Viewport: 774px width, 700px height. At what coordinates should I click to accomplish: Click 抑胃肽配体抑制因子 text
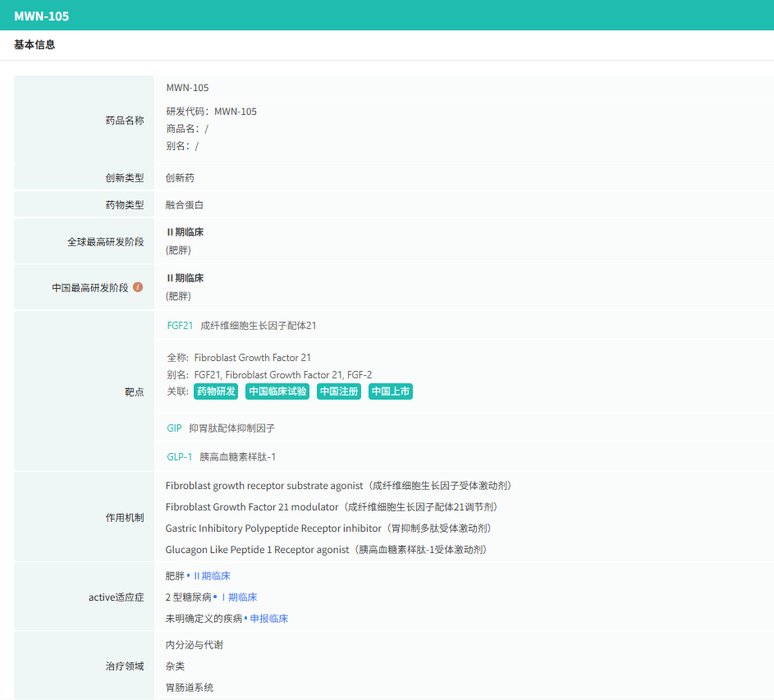[x=232, y=428]
